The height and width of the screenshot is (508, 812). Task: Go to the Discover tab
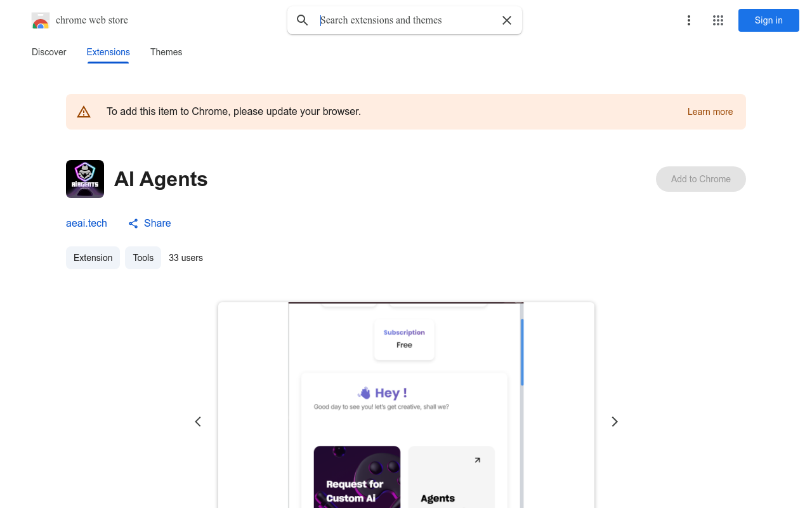tap(49, 52)
